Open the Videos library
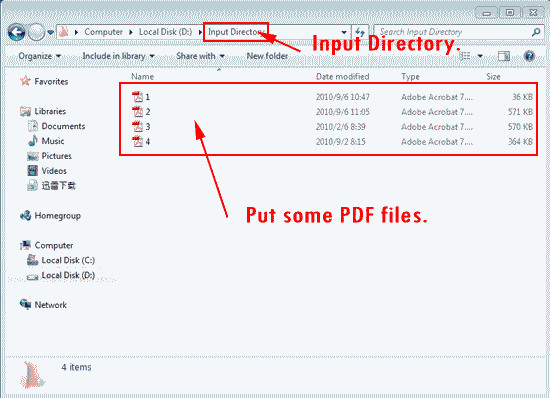Viewport: 550px width, 398px height. pyautogui.click(x=54, y=171)
